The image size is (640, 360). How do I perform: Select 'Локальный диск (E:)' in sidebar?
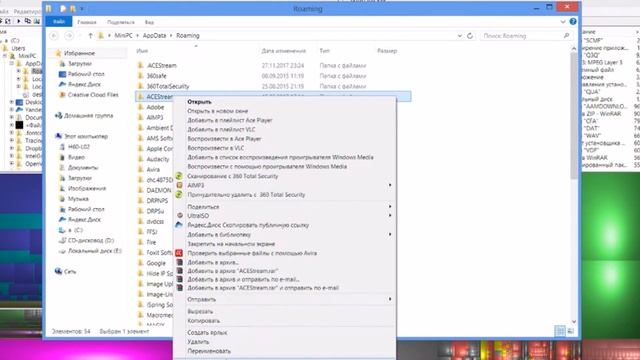pos(95,251)
